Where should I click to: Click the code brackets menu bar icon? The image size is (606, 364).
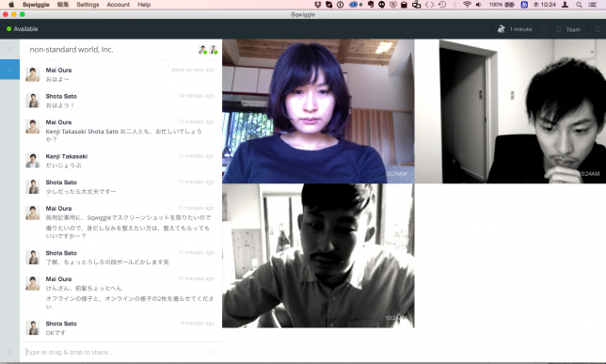coord(429,5)
